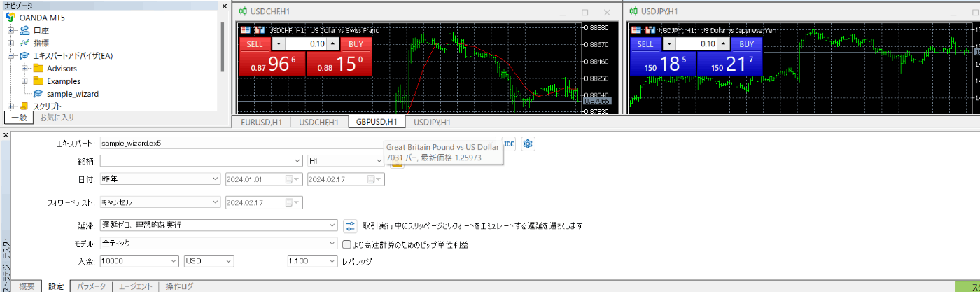This screenshot has width=980, height=292.
Task: Click the Examples folder icon
Action: 38,81
